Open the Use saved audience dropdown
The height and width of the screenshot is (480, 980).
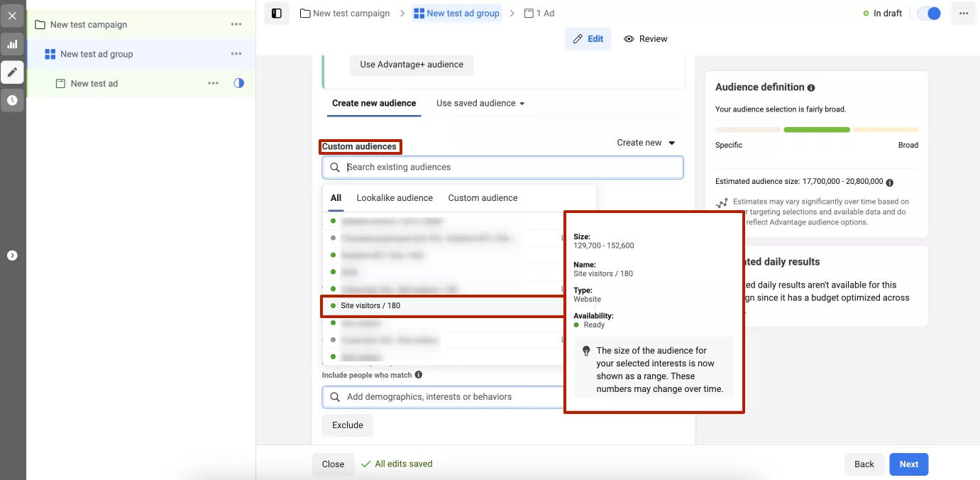point(480,104)
